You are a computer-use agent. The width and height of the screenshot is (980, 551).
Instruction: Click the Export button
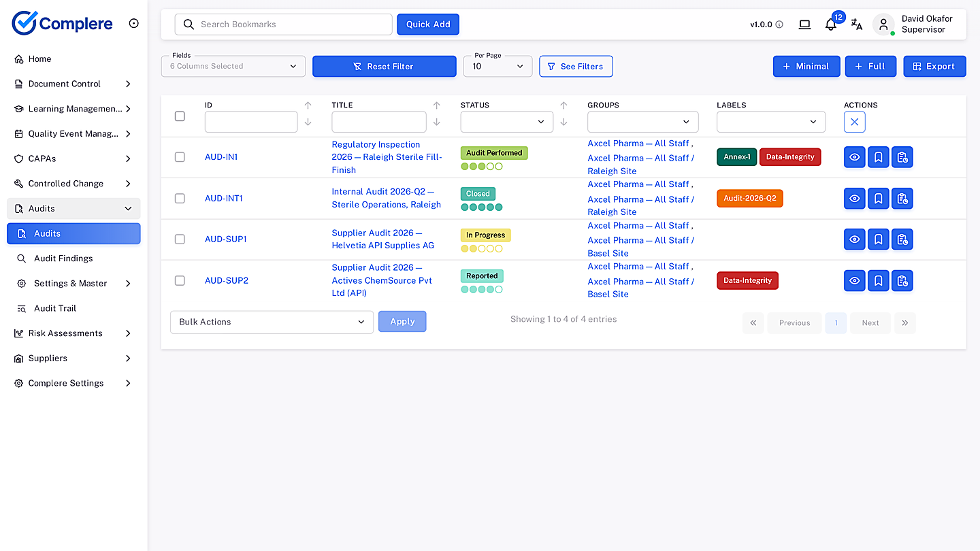(934, 66)
